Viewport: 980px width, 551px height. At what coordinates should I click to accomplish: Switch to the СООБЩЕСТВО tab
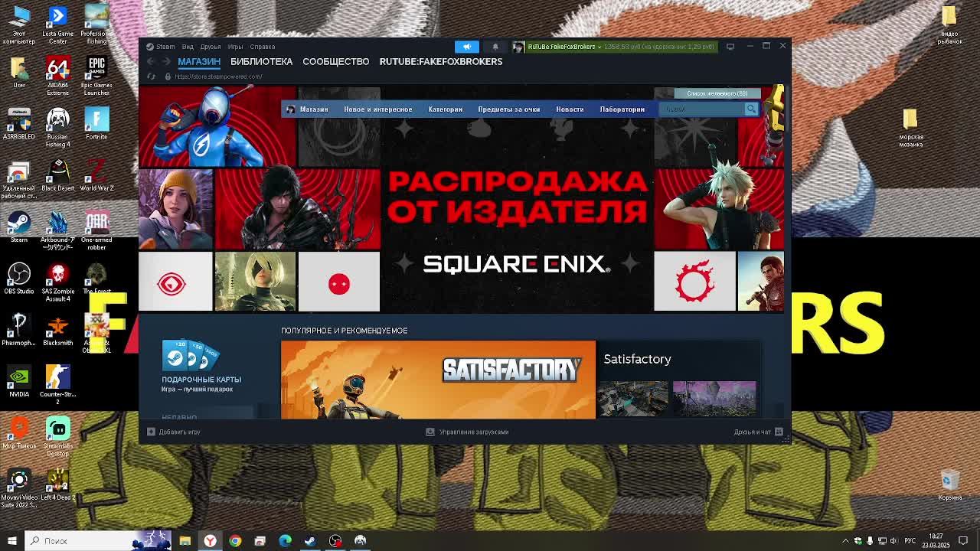pyautogui.click(x=335, y=61)
